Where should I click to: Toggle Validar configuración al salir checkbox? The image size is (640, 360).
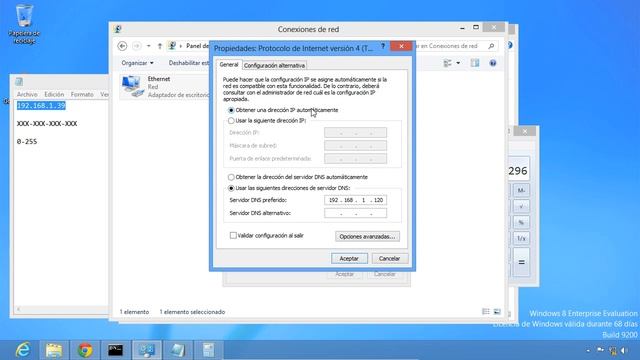[x=233, y=236]
